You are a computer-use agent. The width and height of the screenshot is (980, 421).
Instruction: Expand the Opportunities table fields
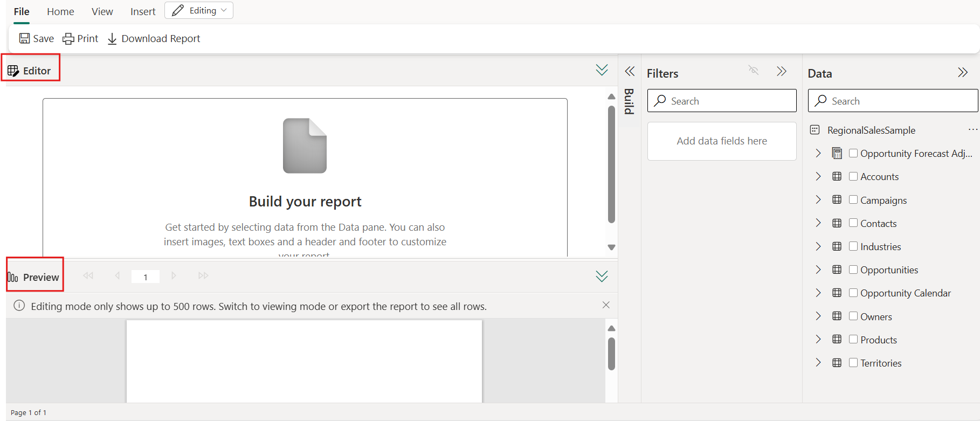coord(818,270)
